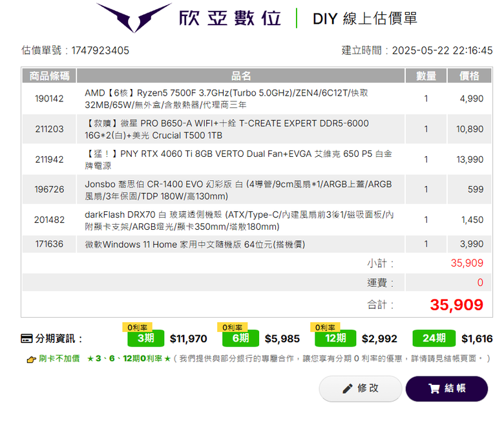Click the $1,616 installment amount
Image resolution: width=504 pixels, height=421 pixels.
coord(477,339)
